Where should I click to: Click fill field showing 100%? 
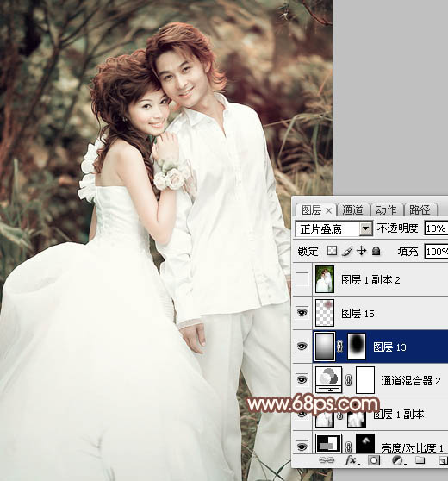pos(436,252)
